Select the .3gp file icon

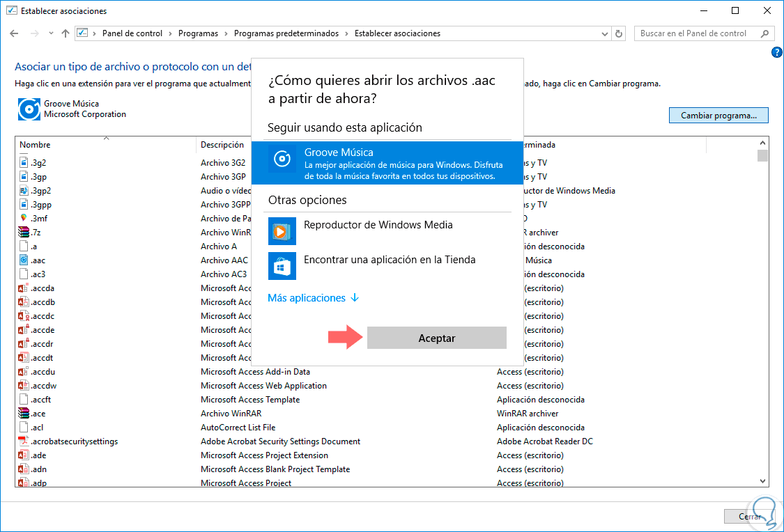point(24,176)
